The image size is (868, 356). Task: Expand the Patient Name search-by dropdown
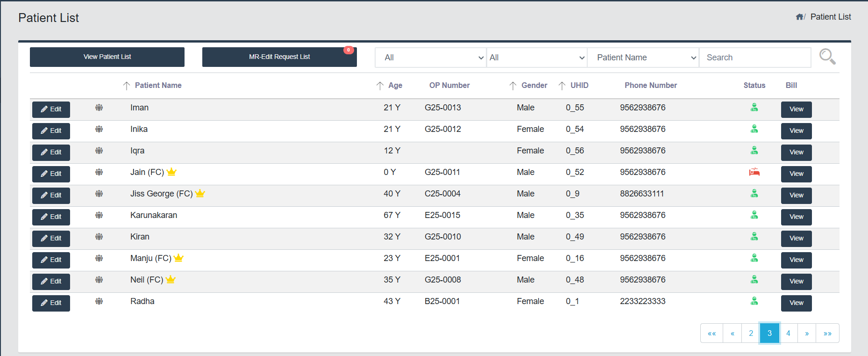[x=643, y=58]
